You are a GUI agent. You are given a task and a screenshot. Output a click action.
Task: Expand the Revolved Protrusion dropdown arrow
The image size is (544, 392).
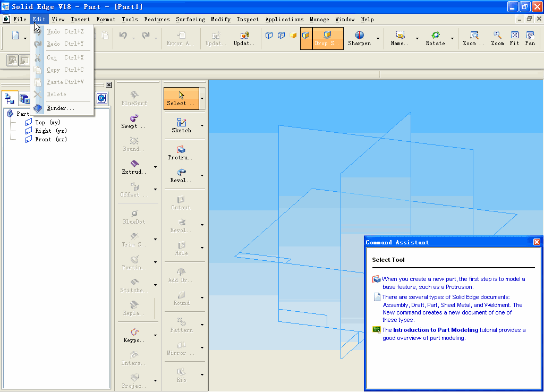click(x=202, y=175)
